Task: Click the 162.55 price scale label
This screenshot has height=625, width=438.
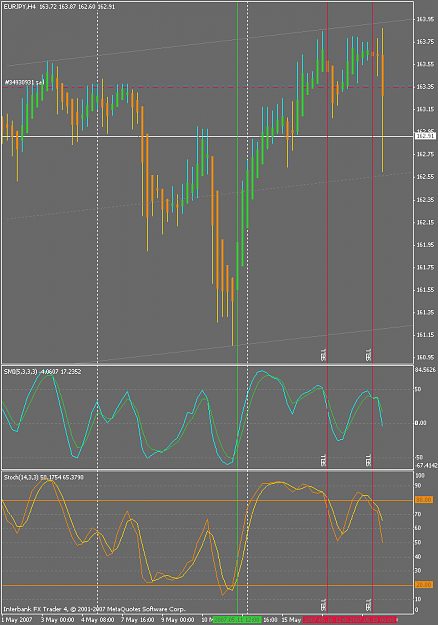Action: [x=425, y=177]
